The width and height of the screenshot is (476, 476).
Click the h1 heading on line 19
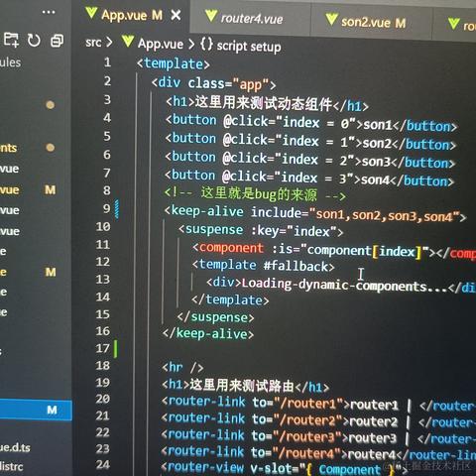pyautogui.click(x=246, y=386)
